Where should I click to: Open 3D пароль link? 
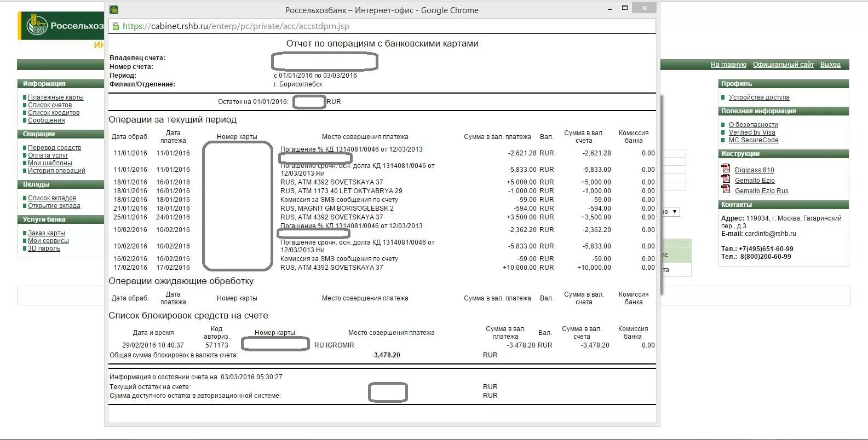[x=44, y=248]
